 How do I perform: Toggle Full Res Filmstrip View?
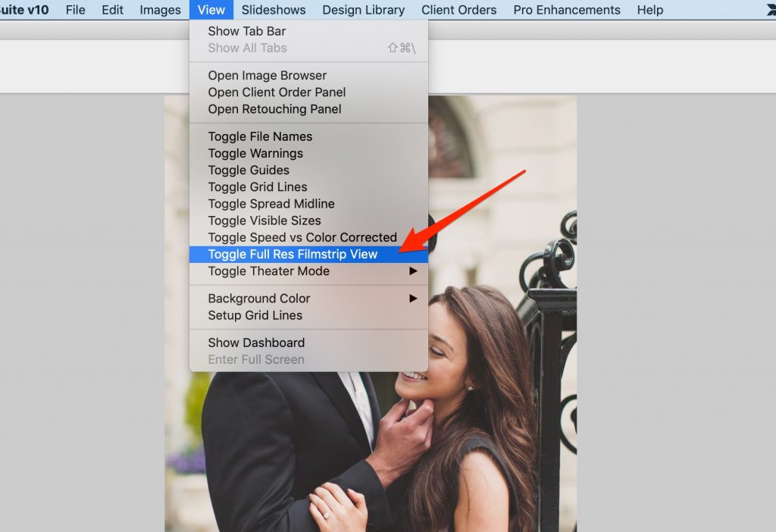pos(309,254)
